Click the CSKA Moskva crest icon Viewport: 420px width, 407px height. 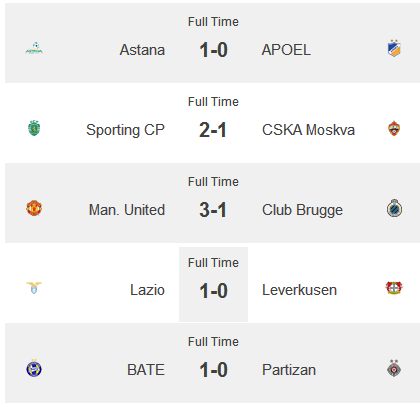tap(394, 129)
